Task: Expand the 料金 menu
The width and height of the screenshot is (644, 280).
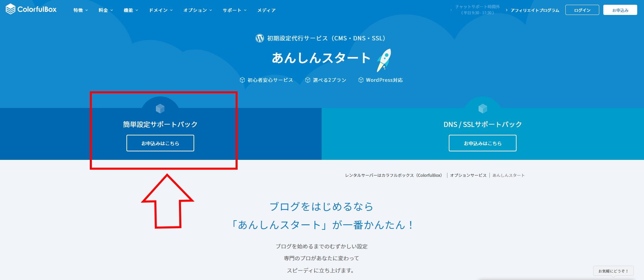Action: tap(106, 10)
